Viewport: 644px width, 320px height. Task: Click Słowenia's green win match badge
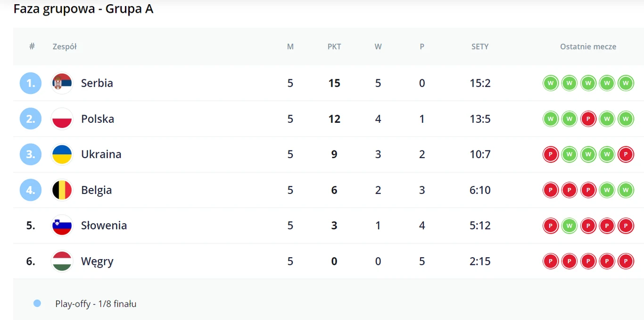pos(569,226)
